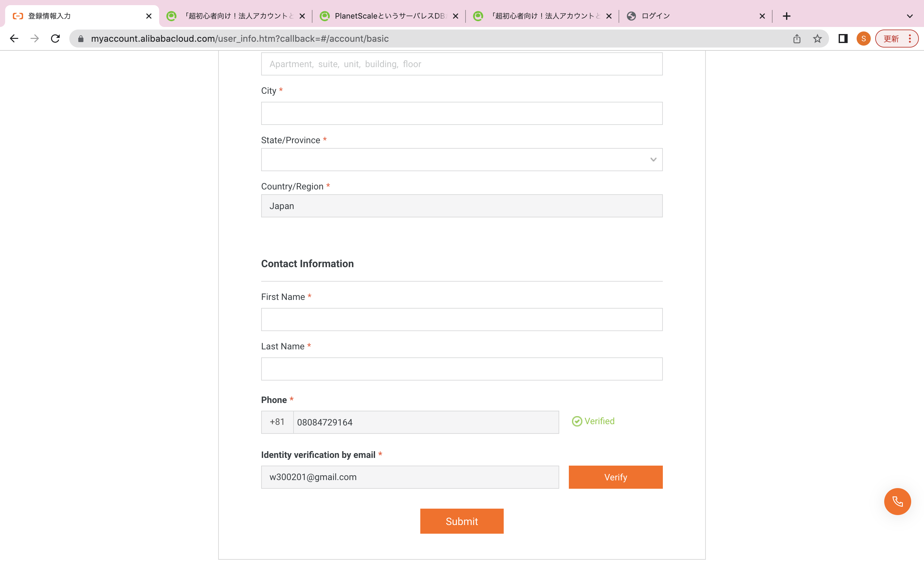Switch to the PlanetScale tab

click(x=389, y=16)
